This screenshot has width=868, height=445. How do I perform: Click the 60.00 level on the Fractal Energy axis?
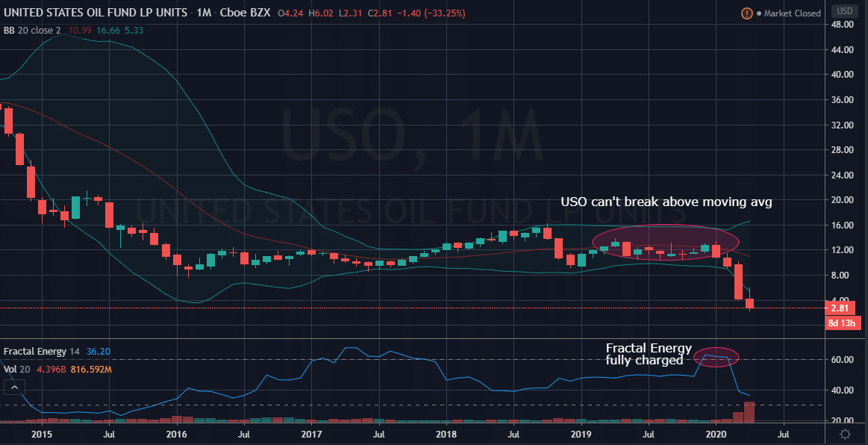click(x=841, y=360)
